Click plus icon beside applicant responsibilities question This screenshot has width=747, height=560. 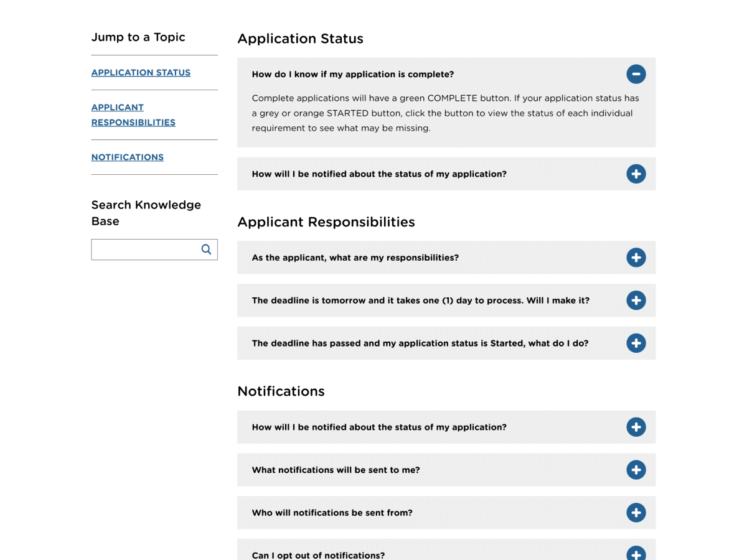click(636, 258)
